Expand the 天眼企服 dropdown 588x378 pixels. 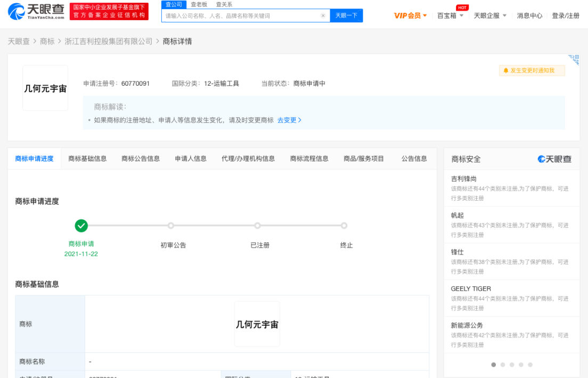pos(490,16)
